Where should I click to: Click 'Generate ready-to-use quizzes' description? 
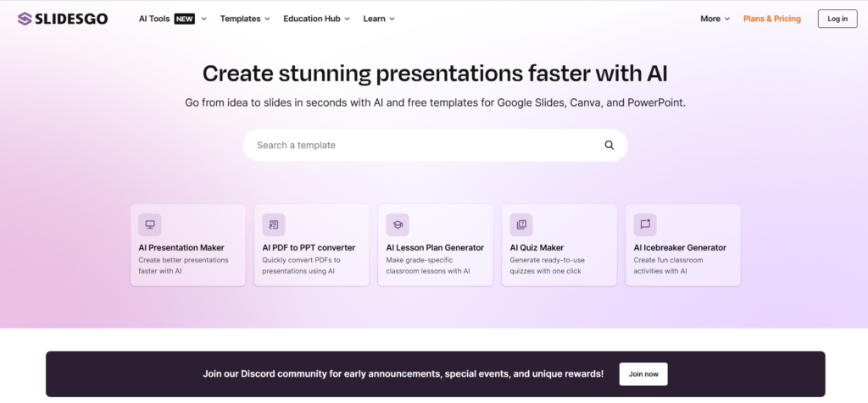coord(548,266)
